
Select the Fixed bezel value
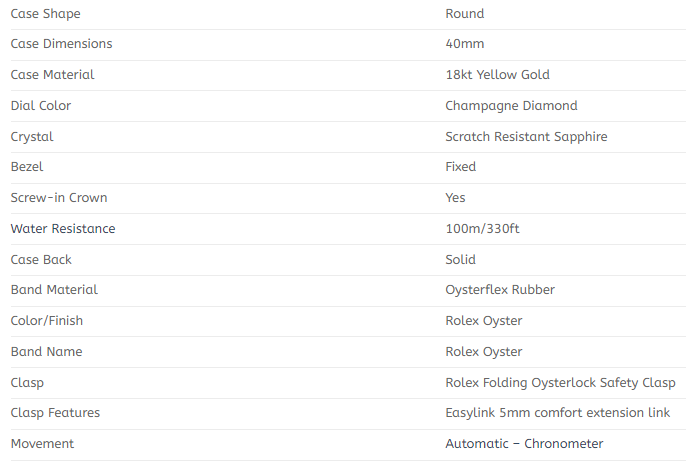[460, 167]
